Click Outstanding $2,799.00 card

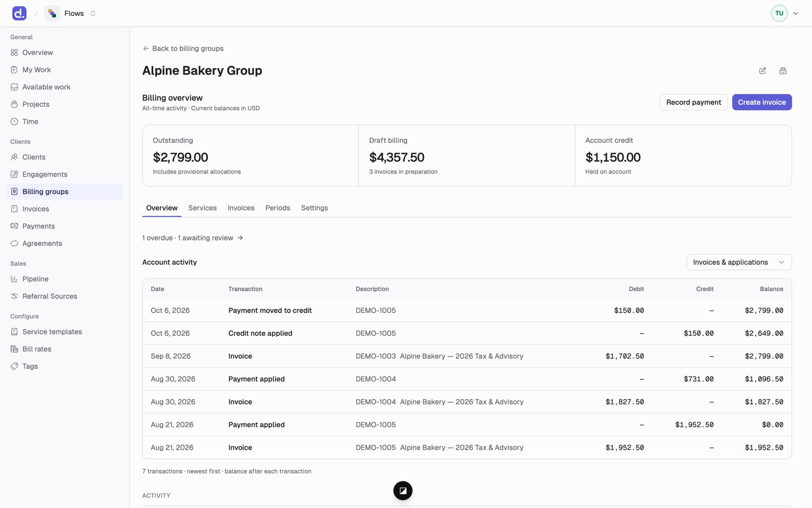click(x=251, y=155)
